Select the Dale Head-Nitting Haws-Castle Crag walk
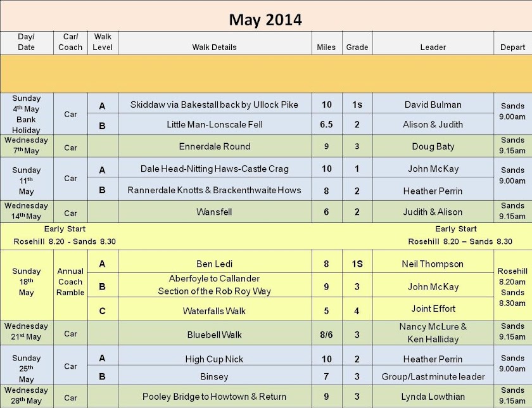 click(214, 169)
